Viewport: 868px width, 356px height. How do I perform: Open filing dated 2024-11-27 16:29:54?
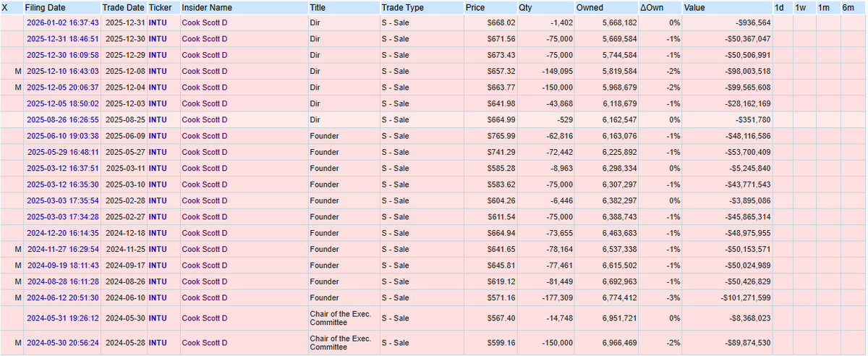[63, 249]
